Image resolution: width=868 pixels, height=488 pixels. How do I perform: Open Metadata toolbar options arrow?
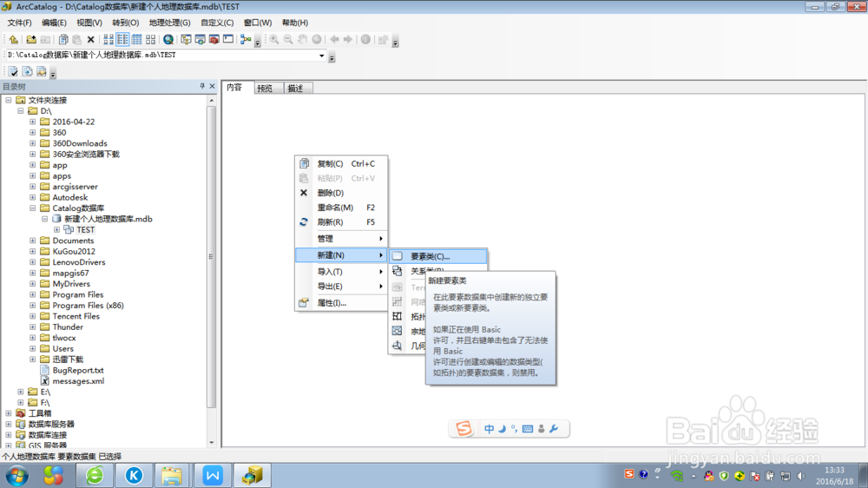point(53,74)
